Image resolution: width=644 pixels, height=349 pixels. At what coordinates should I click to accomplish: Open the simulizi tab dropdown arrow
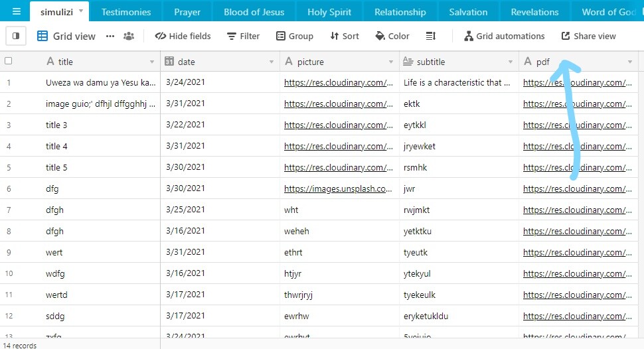tap(81, 12)
